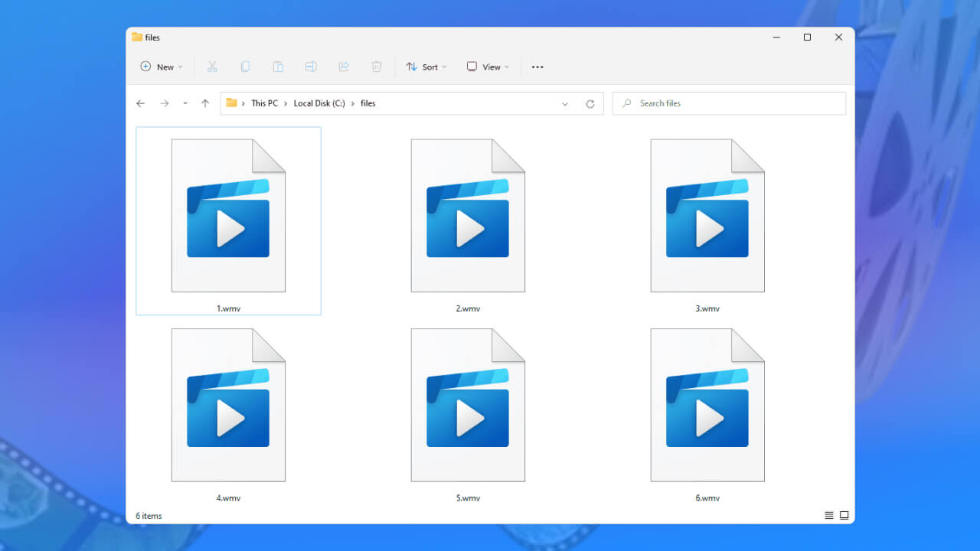Click the Search files input box
Viewport: 980px width, 551px height.
click(x=729, y=103)
